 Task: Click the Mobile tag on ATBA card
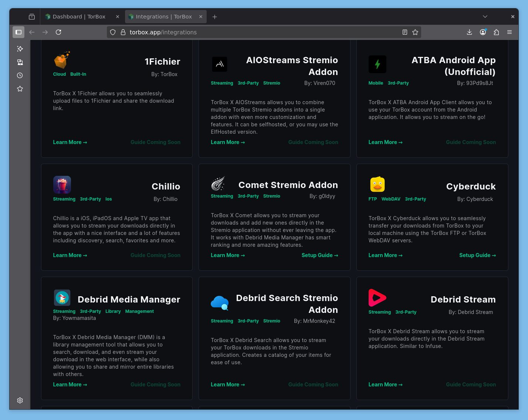coord(376,83)
